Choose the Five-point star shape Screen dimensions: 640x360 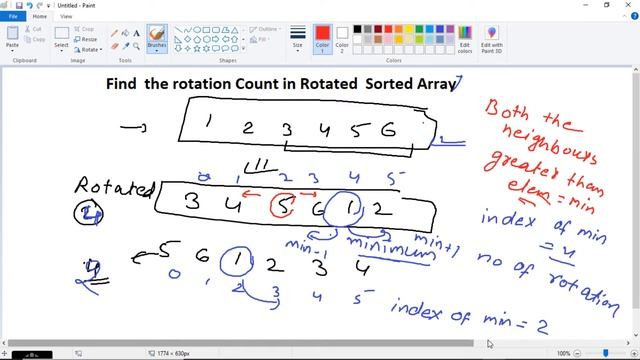(197, 49)
